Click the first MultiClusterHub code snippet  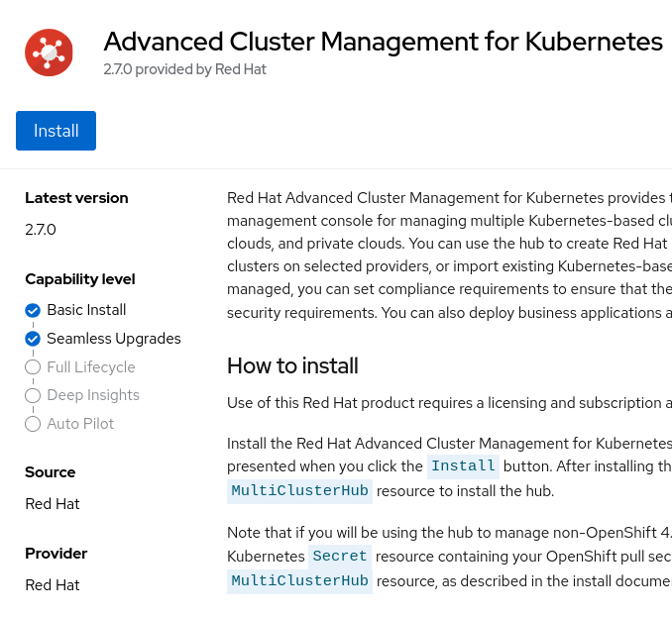point(299,491)
